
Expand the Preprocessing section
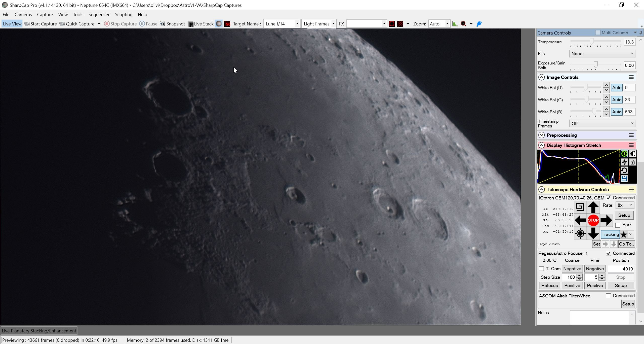(542, 135)
